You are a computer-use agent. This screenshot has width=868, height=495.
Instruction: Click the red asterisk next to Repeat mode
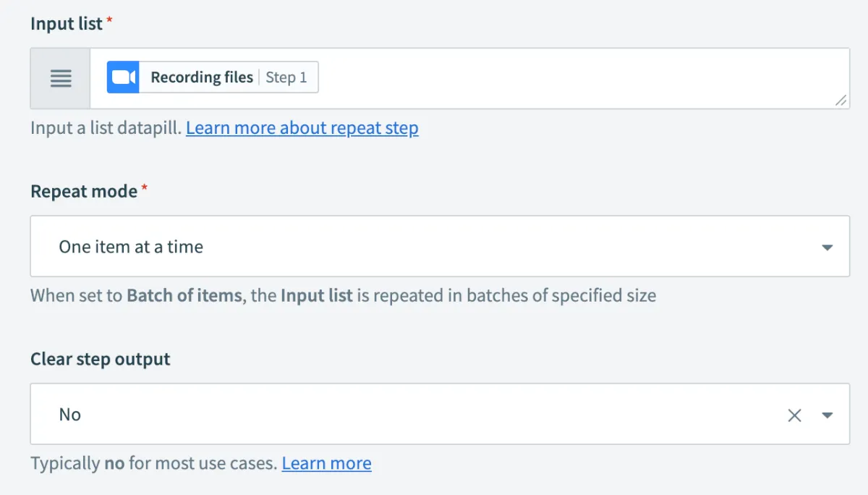pyautogui.click(x=145, y=188)
